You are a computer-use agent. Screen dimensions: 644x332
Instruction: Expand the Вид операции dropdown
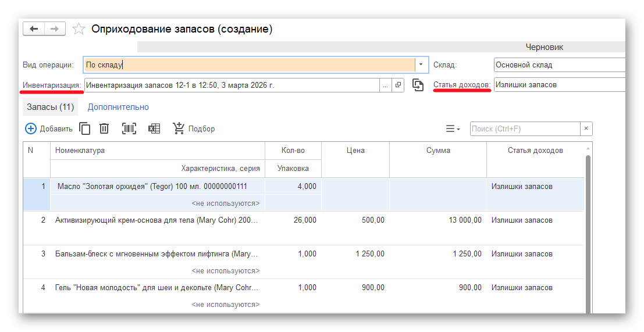pos(421,65)
